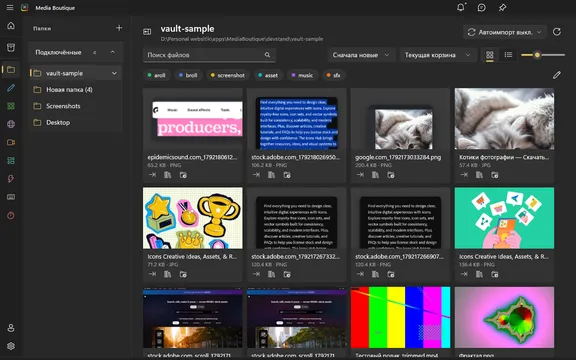Screen dimensions: 576x360
Task: Switch to grid view mode
Action: click(x=490, y=55)
